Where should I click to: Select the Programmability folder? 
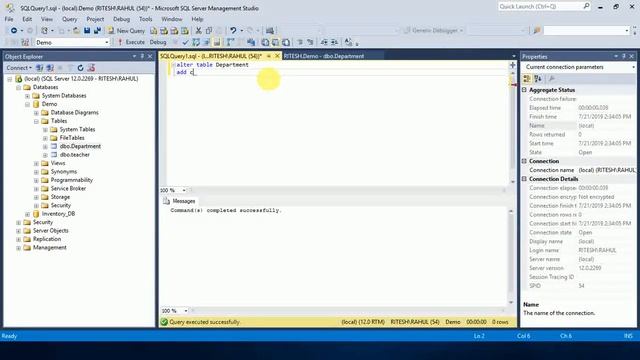(72, 180)
